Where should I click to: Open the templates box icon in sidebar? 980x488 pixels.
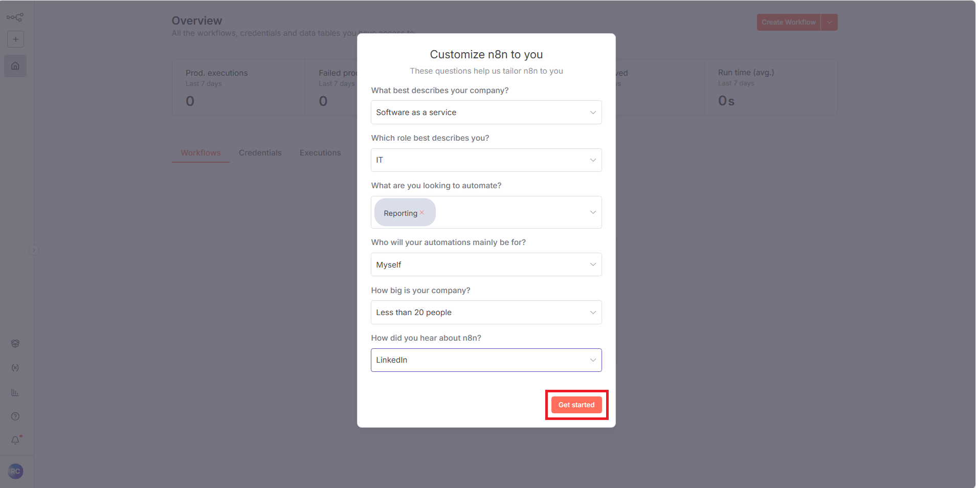pyautogui.click(x=15, y=344)
